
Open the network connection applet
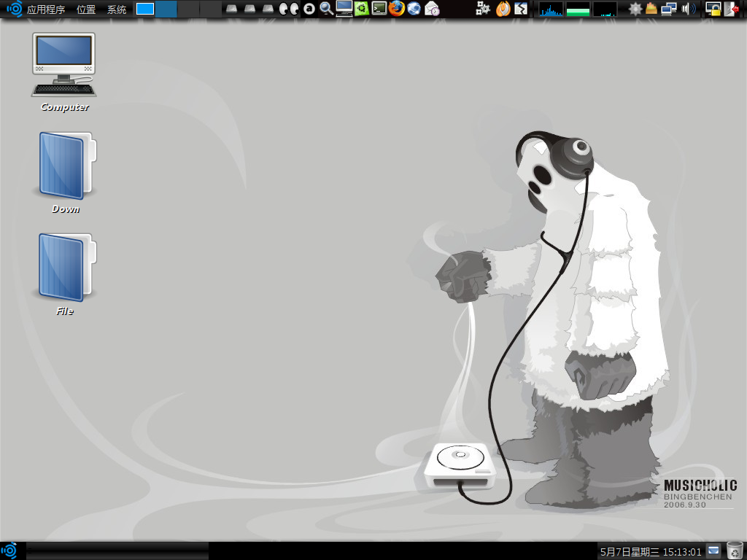pyautogui.click(x=669, y=9)
